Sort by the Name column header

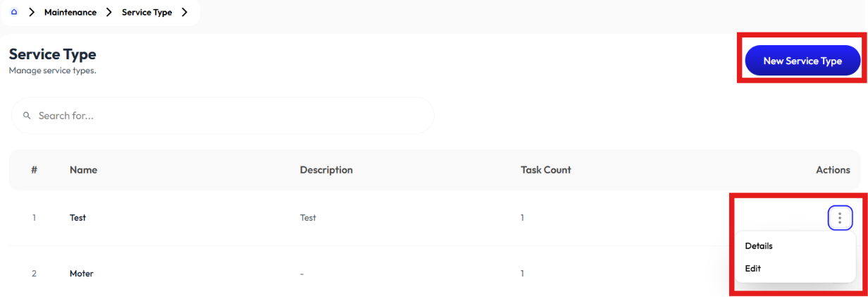coord(83,170)
